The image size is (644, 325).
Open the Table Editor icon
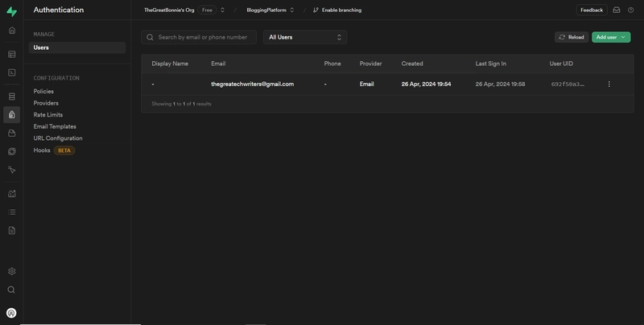point(12,54)
